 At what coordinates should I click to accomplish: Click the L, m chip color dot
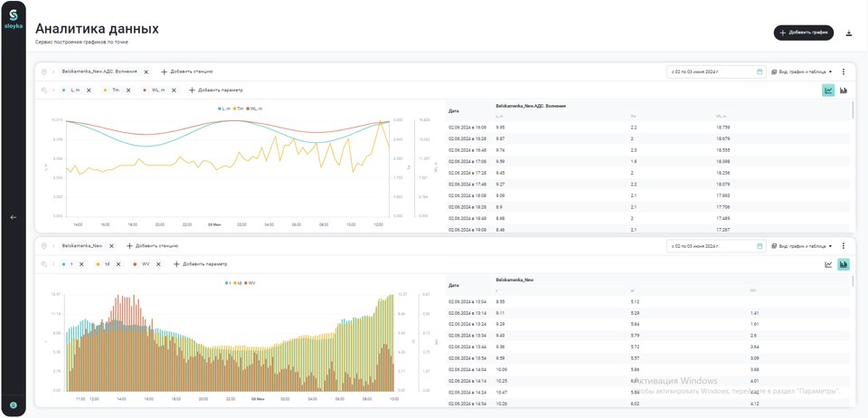click(65, 90)
